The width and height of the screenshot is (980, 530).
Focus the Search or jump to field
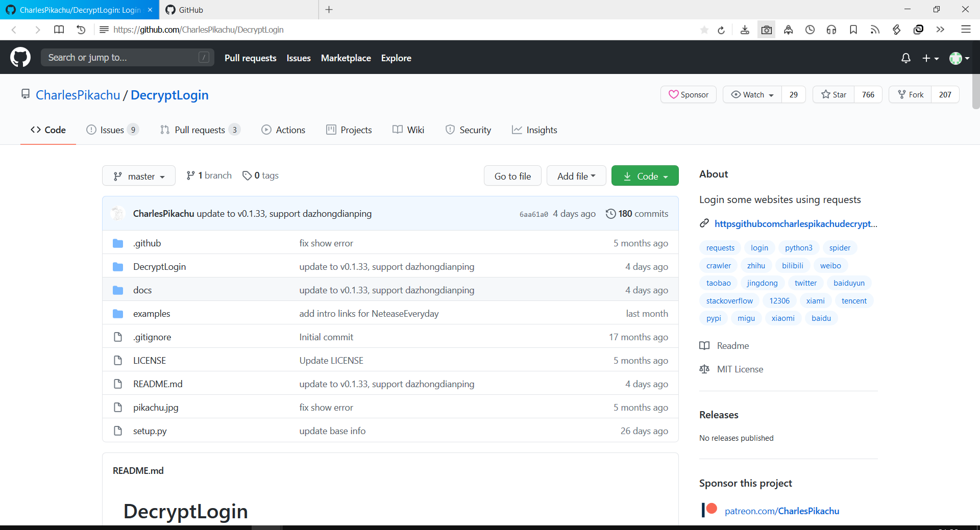pyautogui.click(x=128, y=58)
